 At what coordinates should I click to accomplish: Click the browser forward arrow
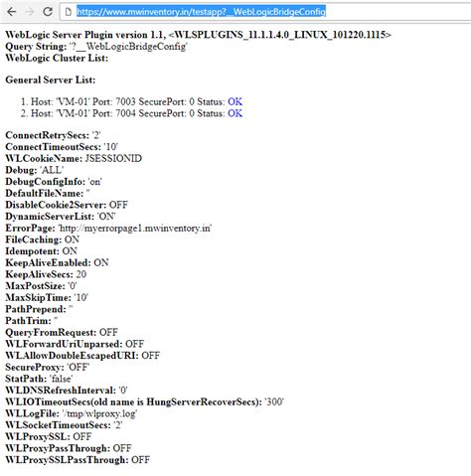point(30,12)
